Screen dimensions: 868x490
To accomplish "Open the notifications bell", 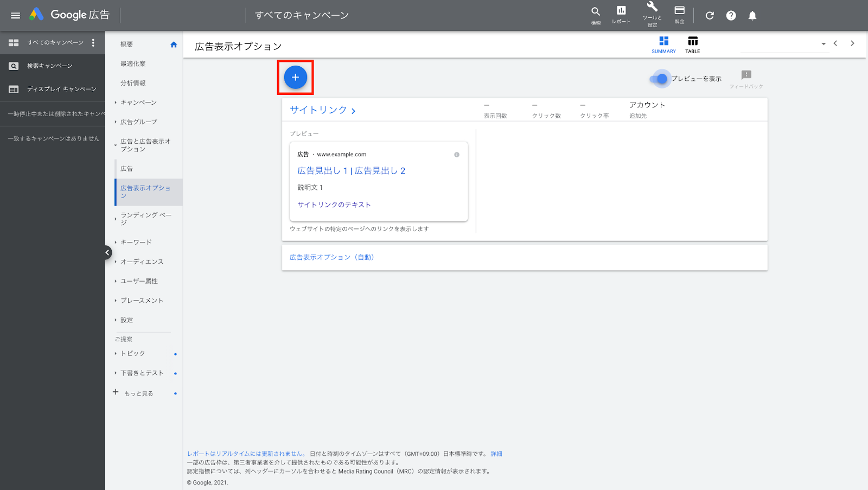I will 752,15.
